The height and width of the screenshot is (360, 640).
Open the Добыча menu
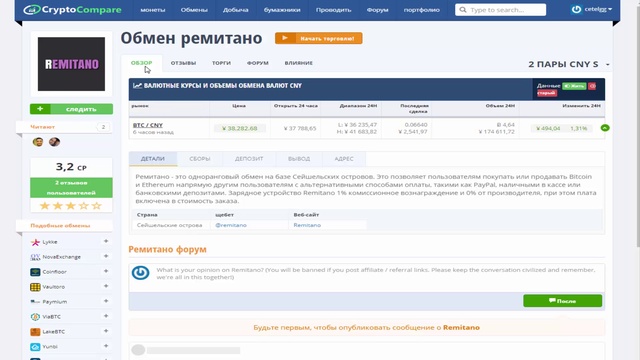click(236, 10)
